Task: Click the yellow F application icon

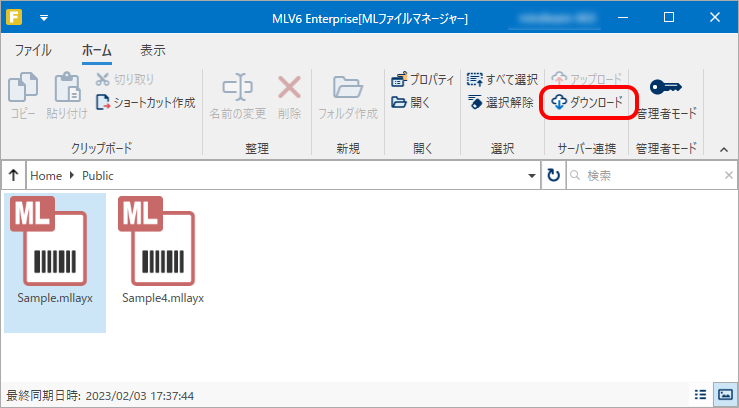Action: coord(14,17)
